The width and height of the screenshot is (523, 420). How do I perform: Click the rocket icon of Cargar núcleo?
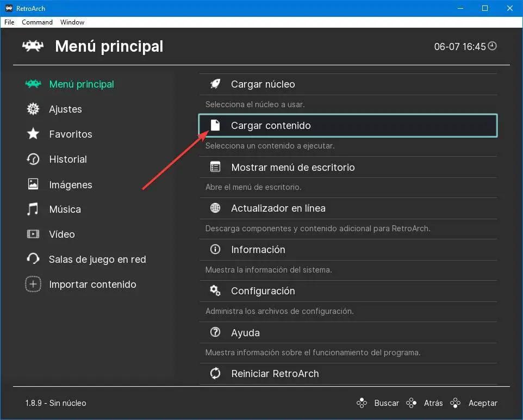(x=215, y=84)
